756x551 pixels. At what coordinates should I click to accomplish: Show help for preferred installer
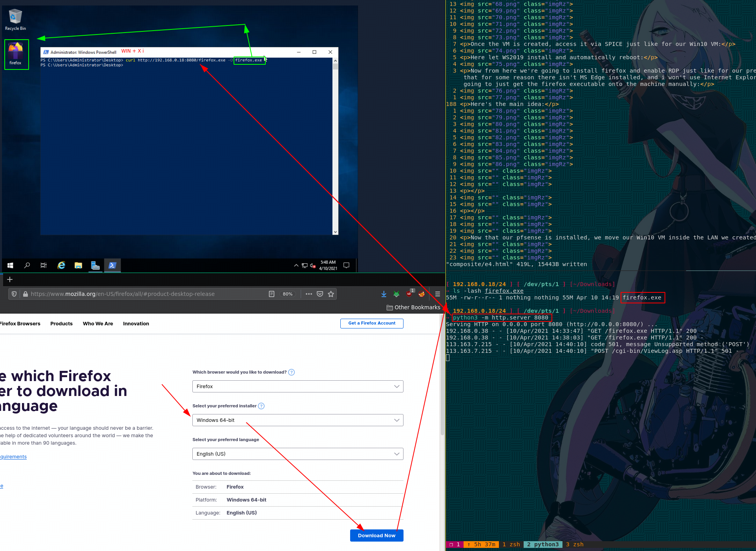pyautogui.click(x=261, y=406)
